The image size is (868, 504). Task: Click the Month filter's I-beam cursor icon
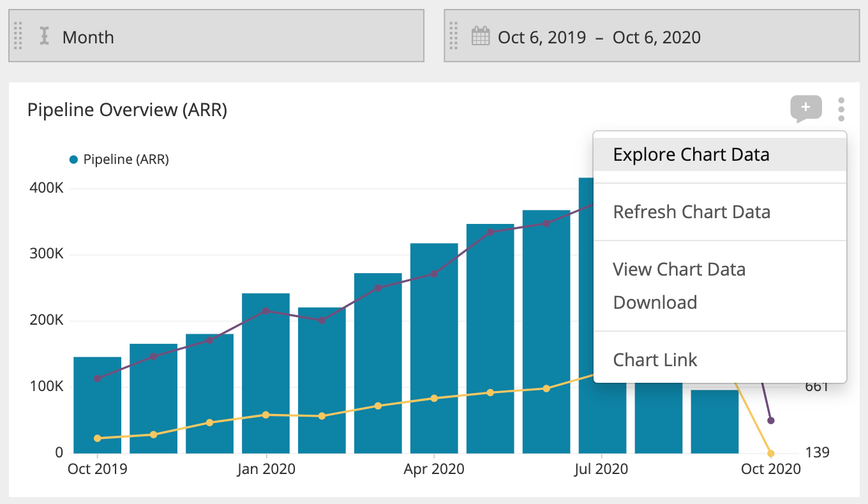[44, 36]
